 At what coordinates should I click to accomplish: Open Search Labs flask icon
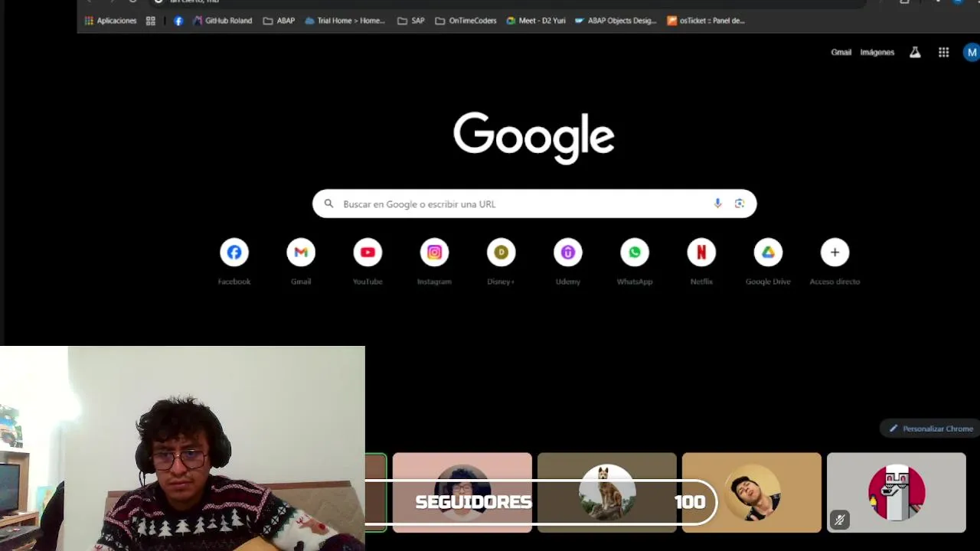pos(915,52)
